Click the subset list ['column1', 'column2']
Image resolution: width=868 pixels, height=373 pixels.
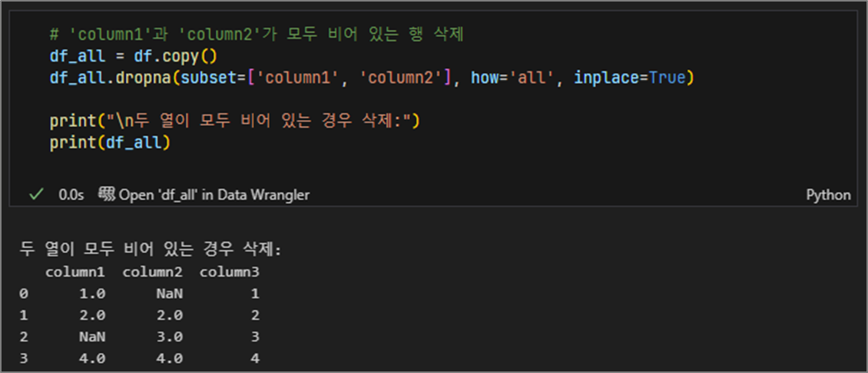350,78
